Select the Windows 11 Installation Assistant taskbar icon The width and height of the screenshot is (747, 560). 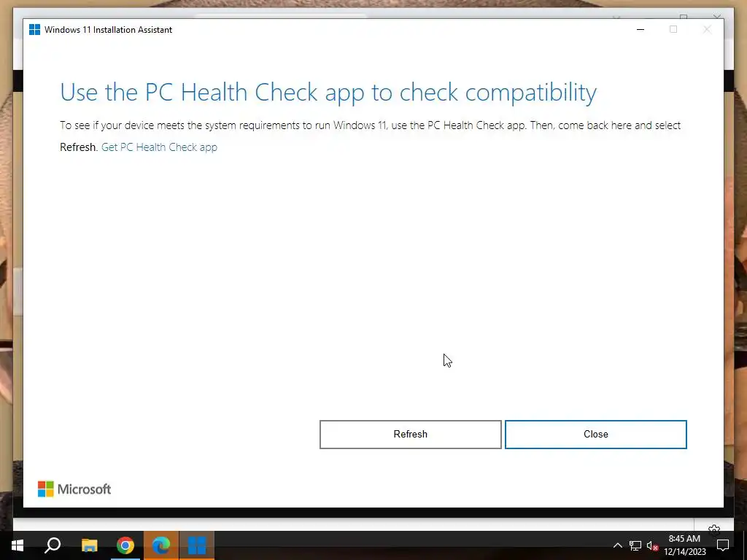point(197,545)
